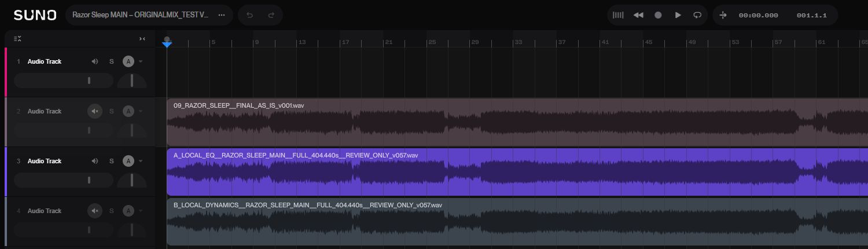This screenshot has width=868, height=249.
Task: Click bar 41 on the timeline ruler
Action: click(605, 42)
